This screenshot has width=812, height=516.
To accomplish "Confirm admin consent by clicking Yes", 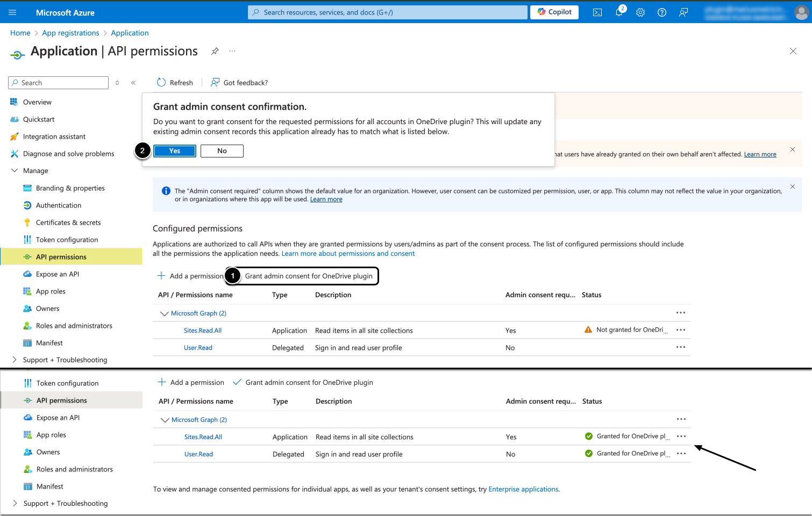I will tap(175, 151).
